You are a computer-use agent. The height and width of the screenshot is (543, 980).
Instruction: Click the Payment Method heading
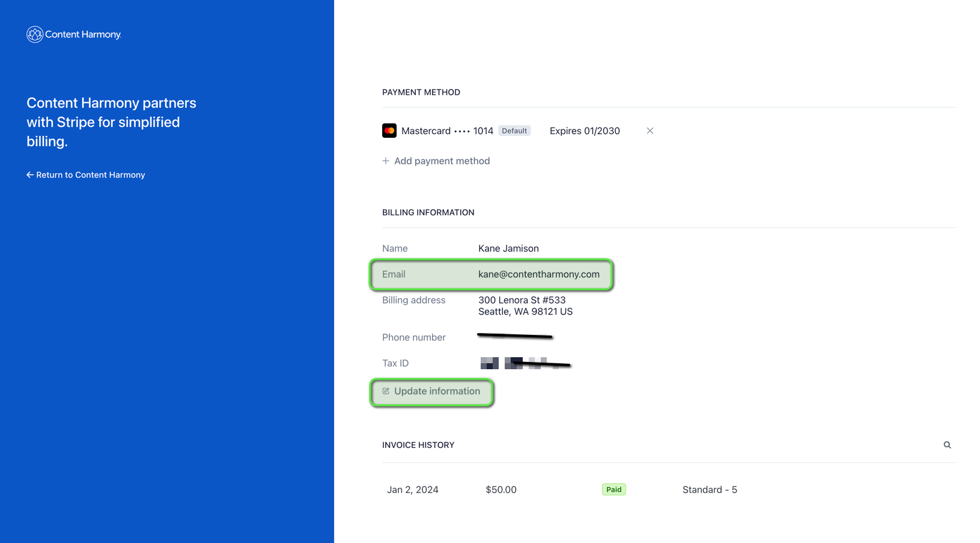(x=421, y=92)
